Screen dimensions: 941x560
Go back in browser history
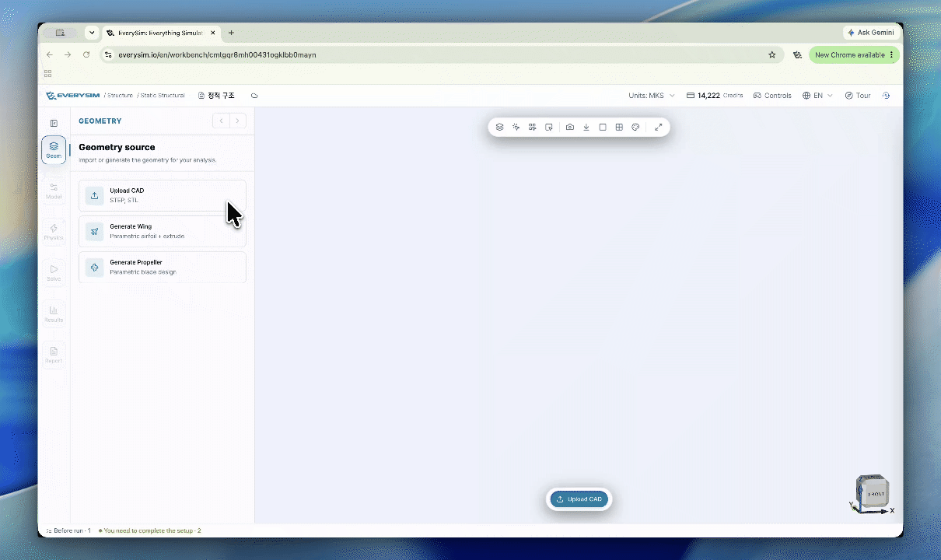50,55
